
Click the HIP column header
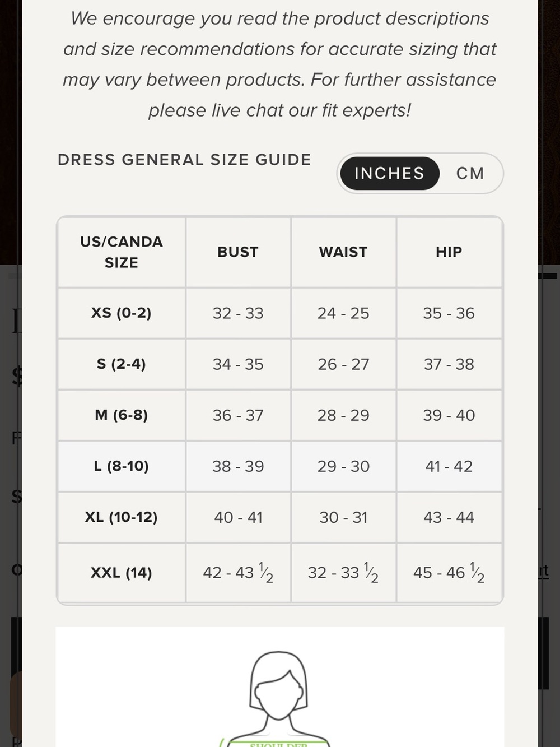tap(449, 252)
